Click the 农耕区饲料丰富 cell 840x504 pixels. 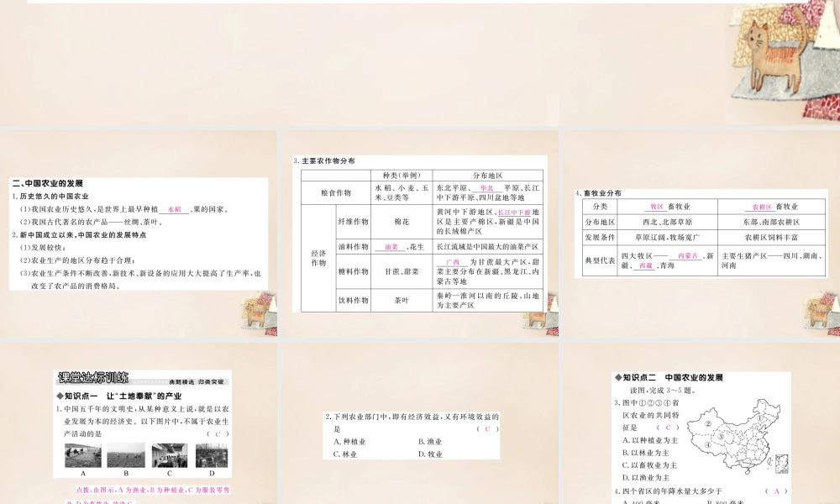tap(771, 237)
